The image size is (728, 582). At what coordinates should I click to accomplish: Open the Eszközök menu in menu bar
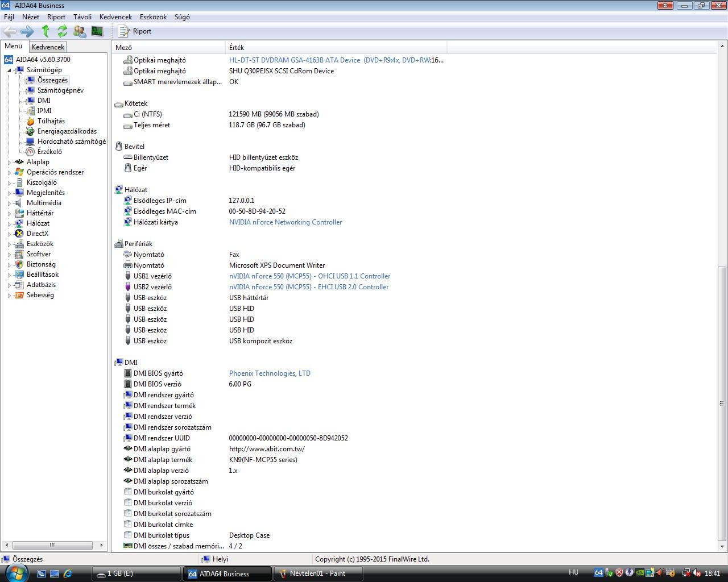(x=153, y=17)
